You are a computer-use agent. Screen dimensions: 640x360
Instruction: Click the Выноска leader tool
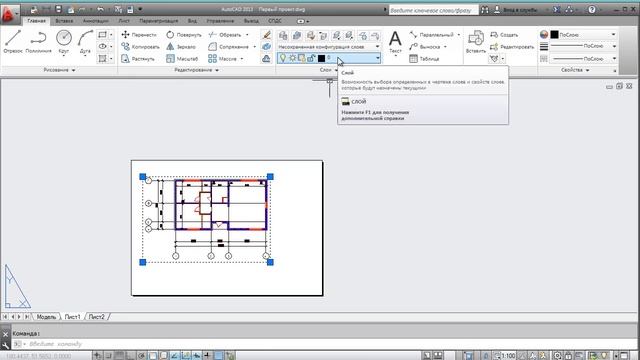(x=425, y=47)
